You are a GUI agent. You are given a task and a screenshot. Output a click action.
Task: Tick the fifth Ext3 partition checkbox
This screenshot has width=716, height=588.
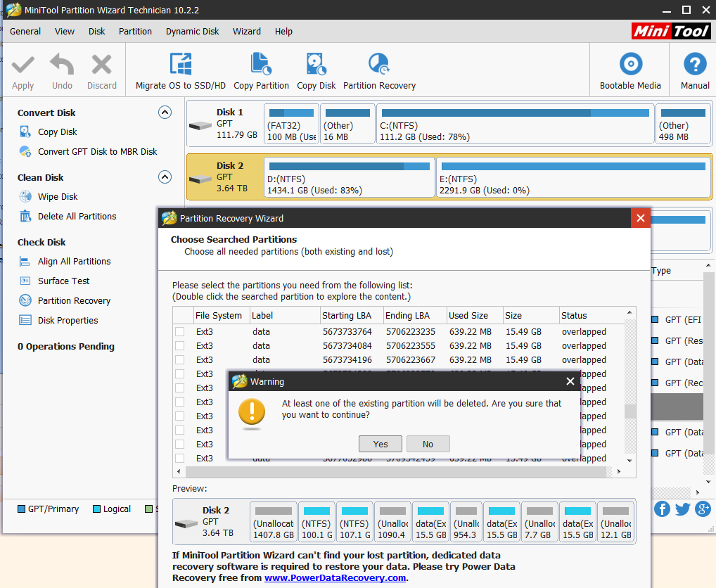coord(180,388)
